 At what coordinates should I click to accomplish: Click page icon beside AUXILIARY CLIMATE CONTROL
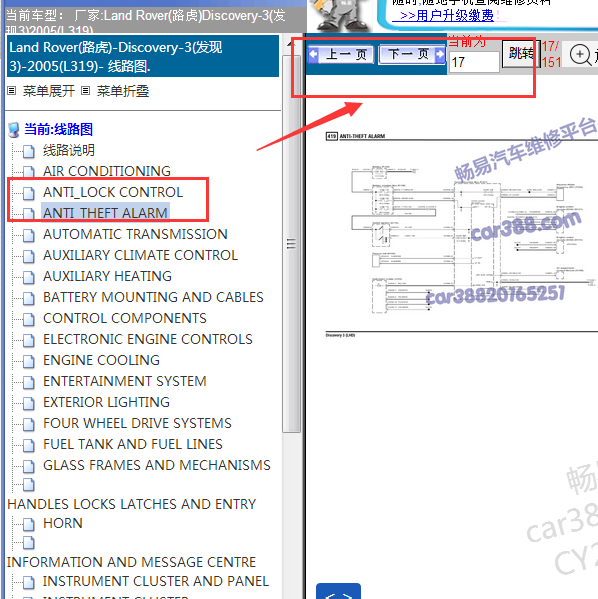tap(29, 256)
